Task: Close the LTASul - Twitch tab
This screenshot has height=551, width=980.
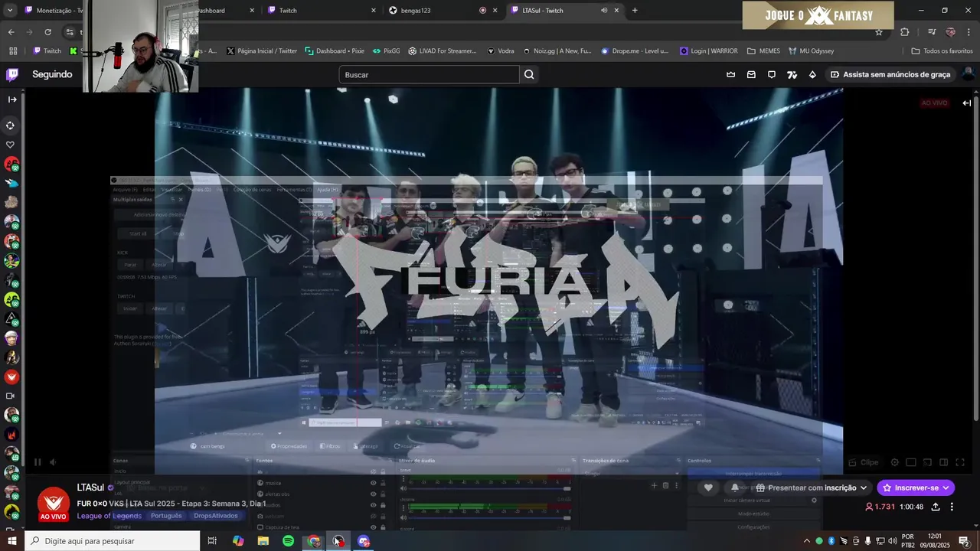Action: (x=616, y=11)
